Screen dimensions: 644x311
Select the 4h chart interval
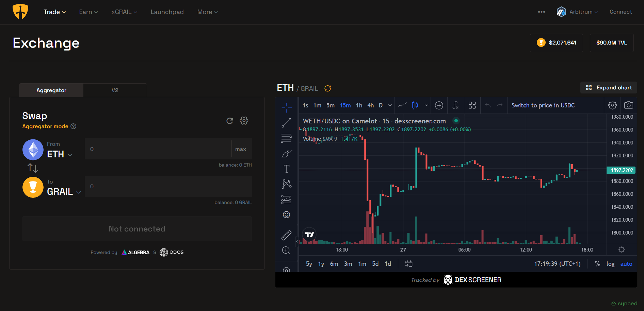pyautogui.click(x=371, y=105)
